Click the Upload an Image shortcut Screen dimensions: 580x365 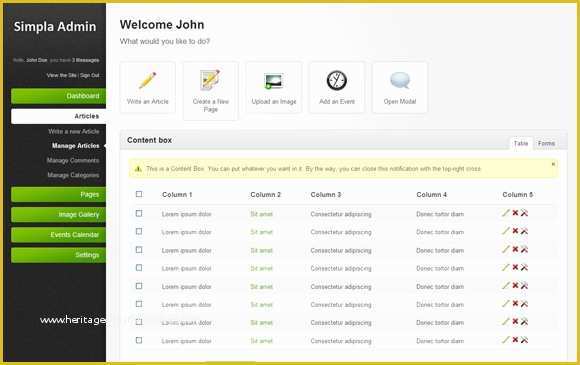point(274,88)
